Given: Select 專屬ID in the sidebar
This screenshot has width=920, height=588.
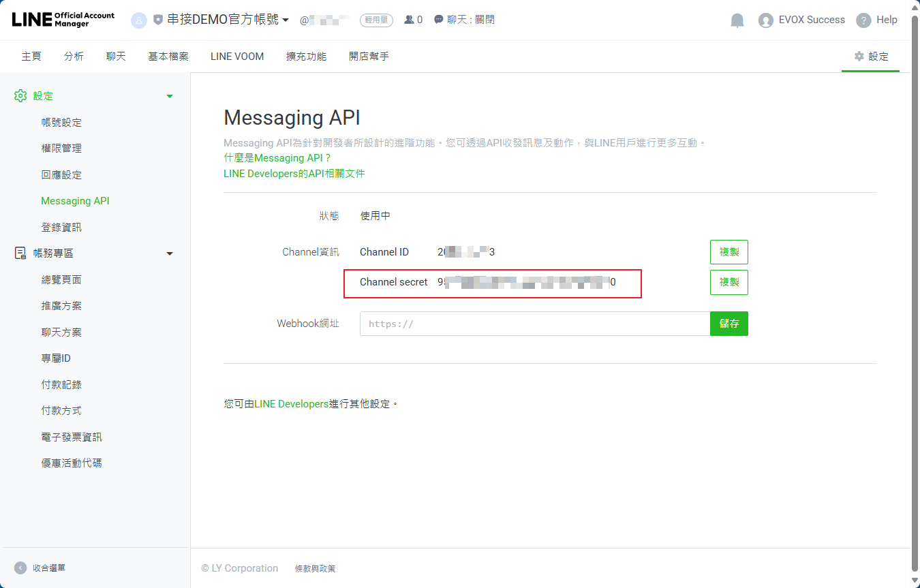Looking at the screenshot, I should point(56,358).
